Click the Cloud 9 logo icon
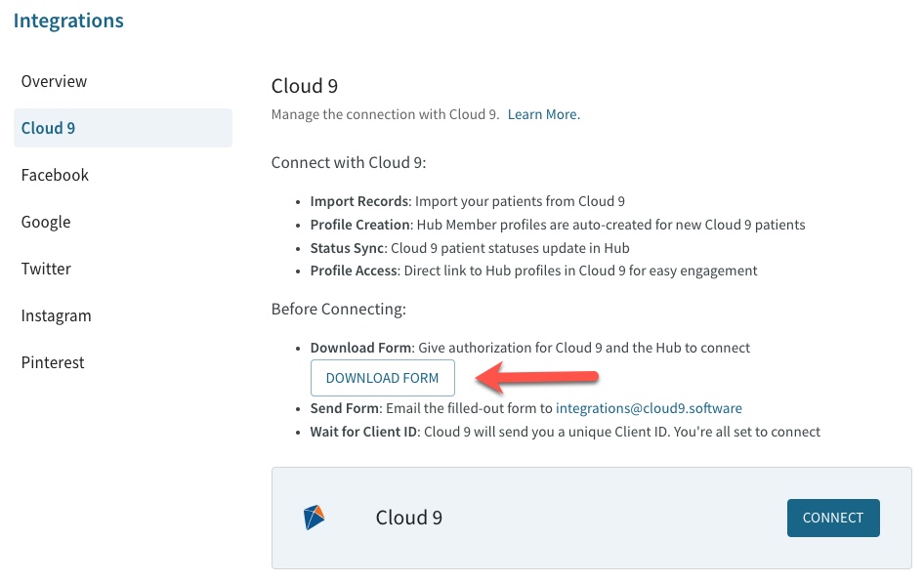Screen dimensions: 924x583 click(313, 518)
